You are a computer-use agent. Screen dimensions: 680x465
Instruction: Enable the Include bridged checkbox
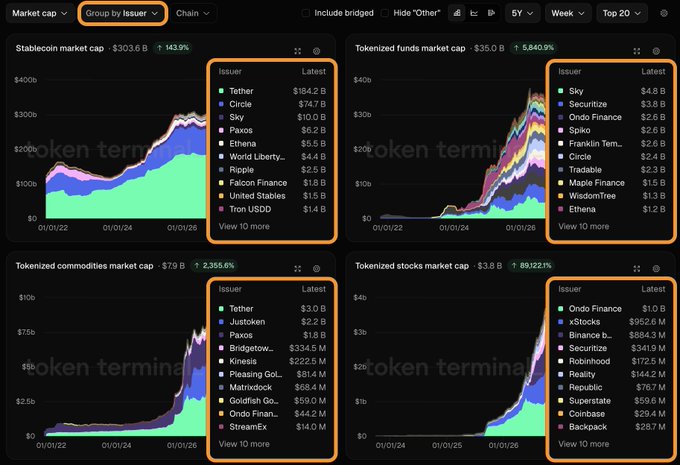pos(306,13)
